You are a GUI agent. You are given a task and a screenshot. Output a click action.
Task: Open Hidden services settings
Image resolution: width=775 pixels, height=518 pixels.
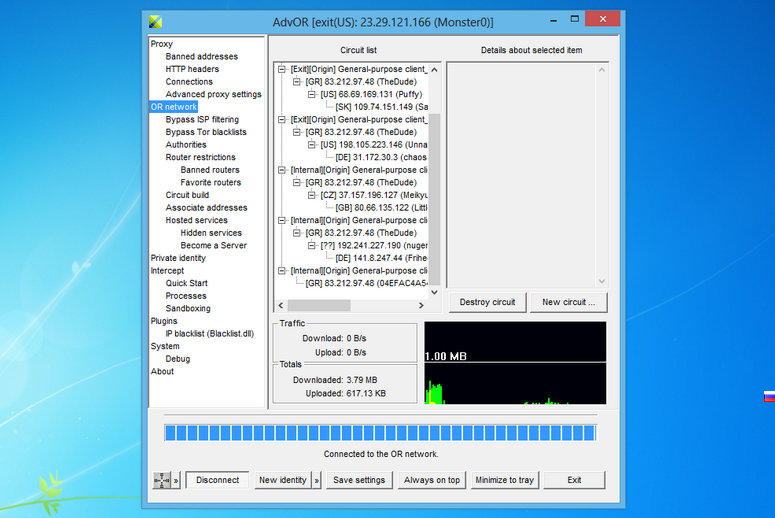click(211, 233)
